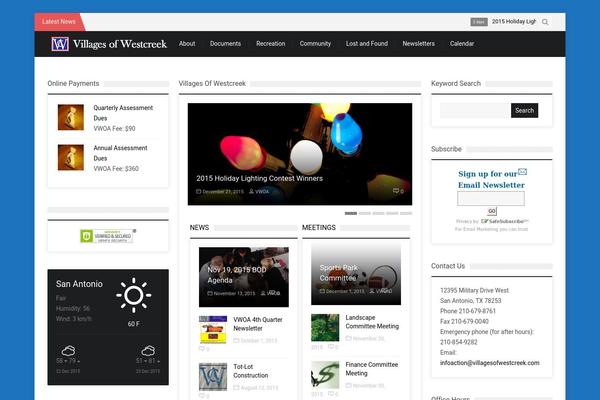Click the SafeSubscribe privacy link
600x400 pixels.
pos(504,221)
